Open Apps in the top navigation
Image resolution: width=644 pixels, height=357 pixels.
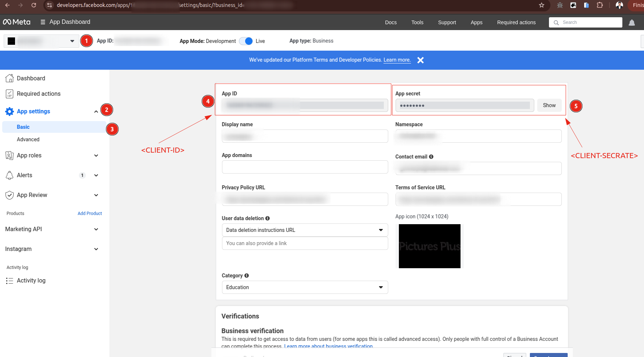[477, 22]
